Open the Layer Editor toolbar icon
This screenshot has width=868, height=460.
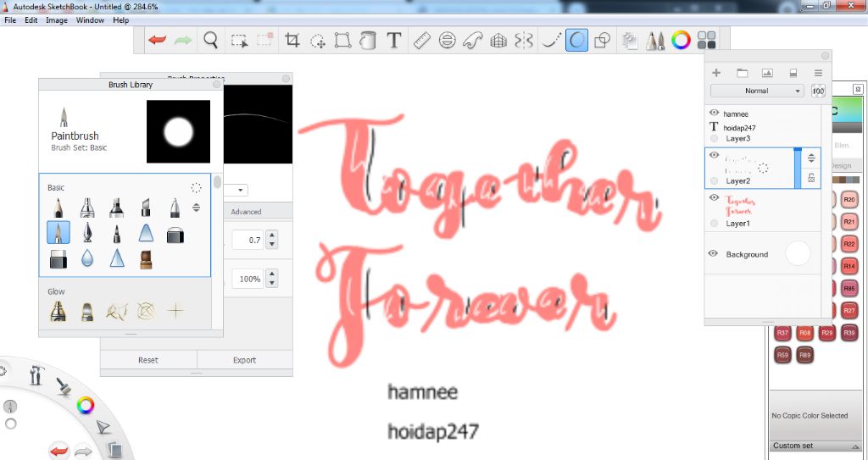630,41
